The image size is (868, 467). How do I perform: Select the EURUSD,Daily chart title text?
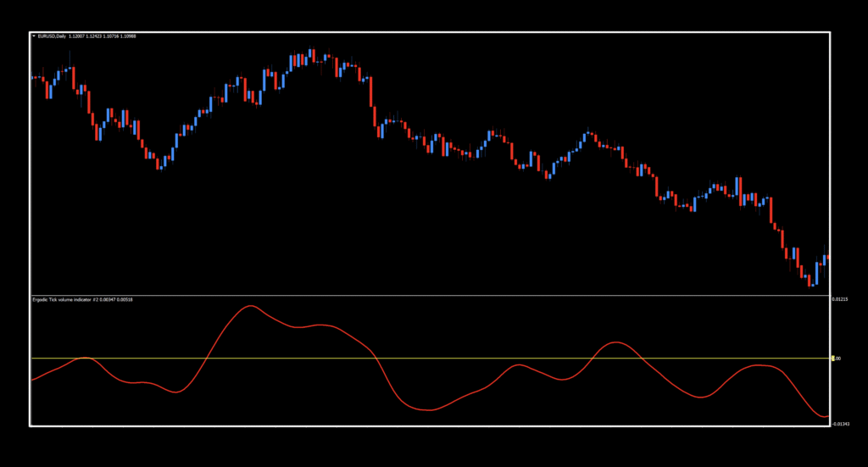[52, 36]
